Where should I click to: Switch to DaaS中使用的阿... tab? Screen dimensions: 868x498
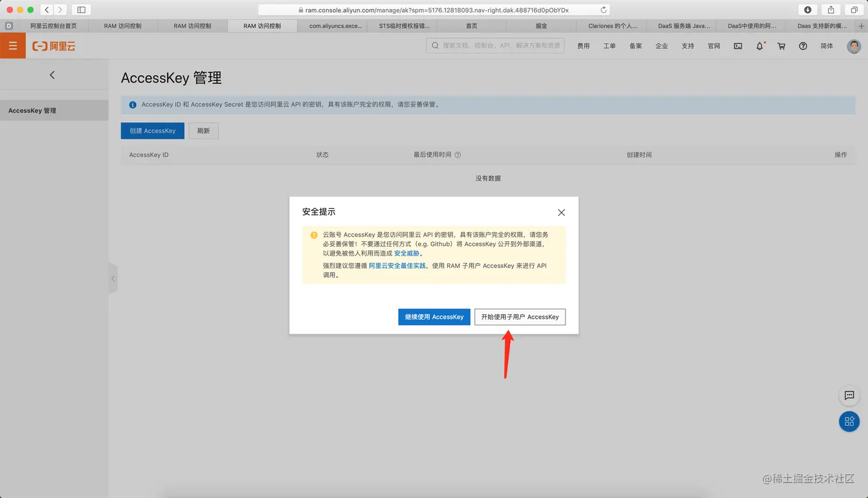(752, 26)
